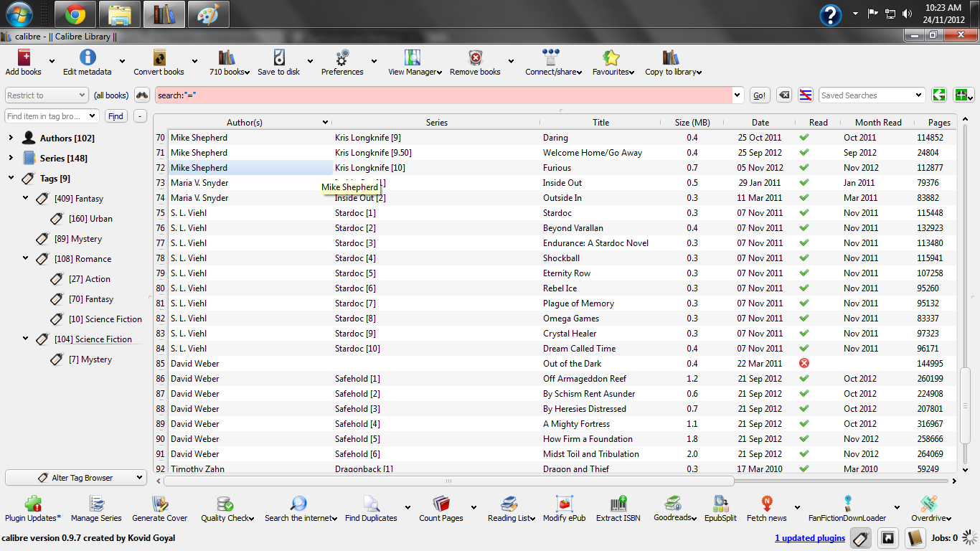Image resolution: width=980 pixels, height=551 pixels.
Task: Expand the Series [148] tree node
Action: pos(11,158)
